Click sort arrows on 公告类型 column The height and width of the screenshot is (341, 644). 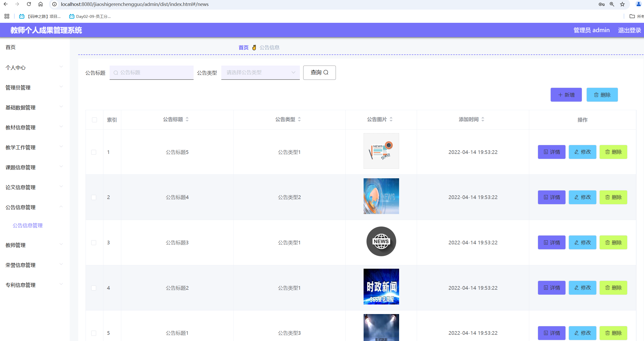coord(299,119)
